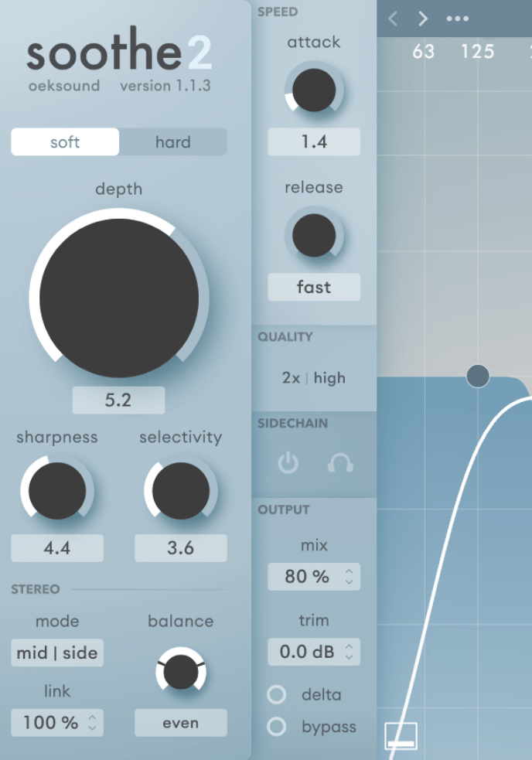The height and width of the screenshot is (760, 532).
Task: Select the EQ band node on graph
Action: 478,376
